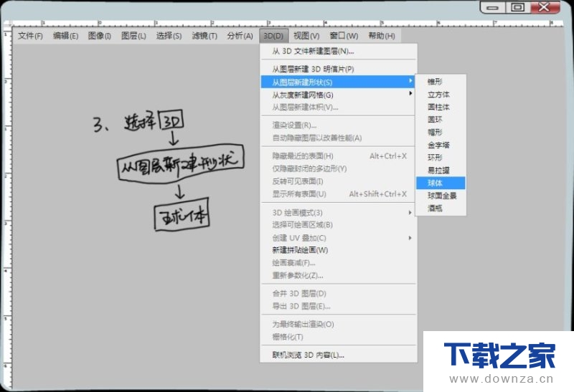Click 重新参数化(Z)... entry
The image size is (574, 392).
point(338,276)
